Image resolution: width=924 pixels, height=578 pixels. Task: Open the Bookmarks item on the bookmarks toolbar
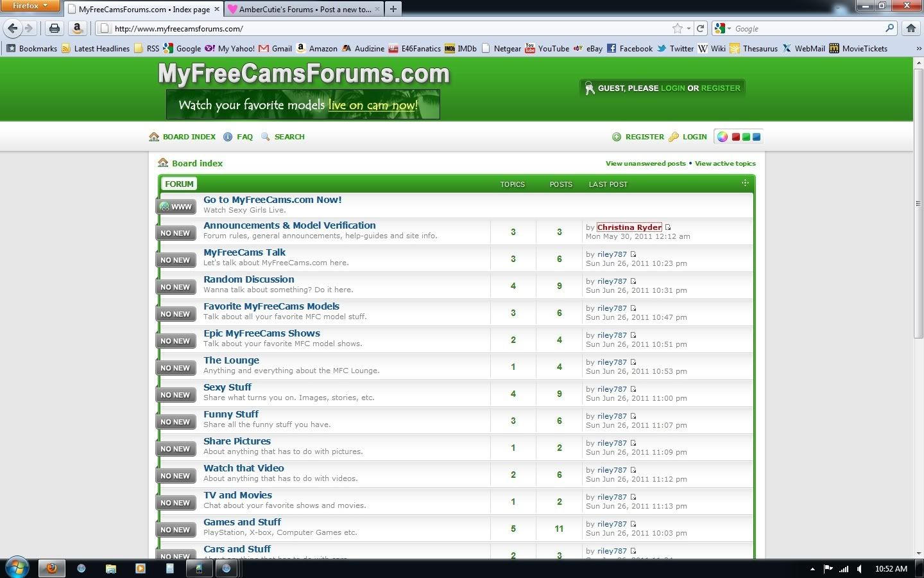point(32,48)
